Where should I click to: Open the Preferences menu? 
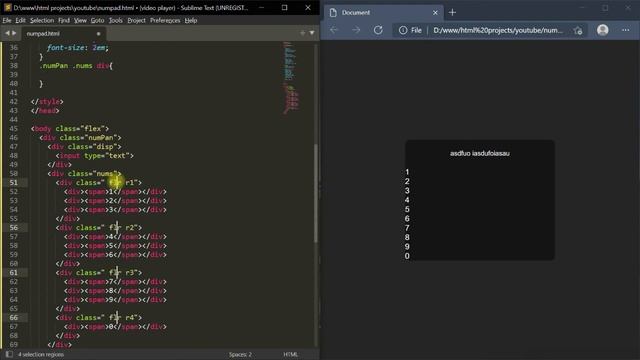[165, 20]
